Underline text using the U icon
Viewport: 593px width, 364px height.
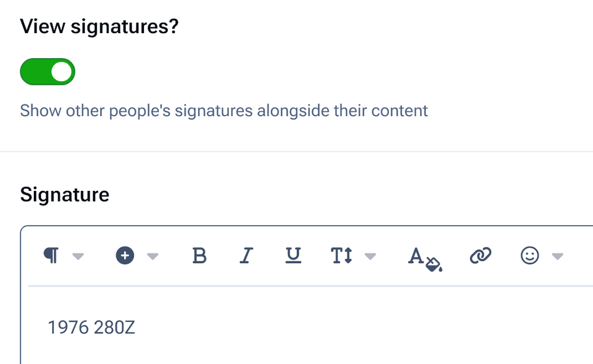293,255
